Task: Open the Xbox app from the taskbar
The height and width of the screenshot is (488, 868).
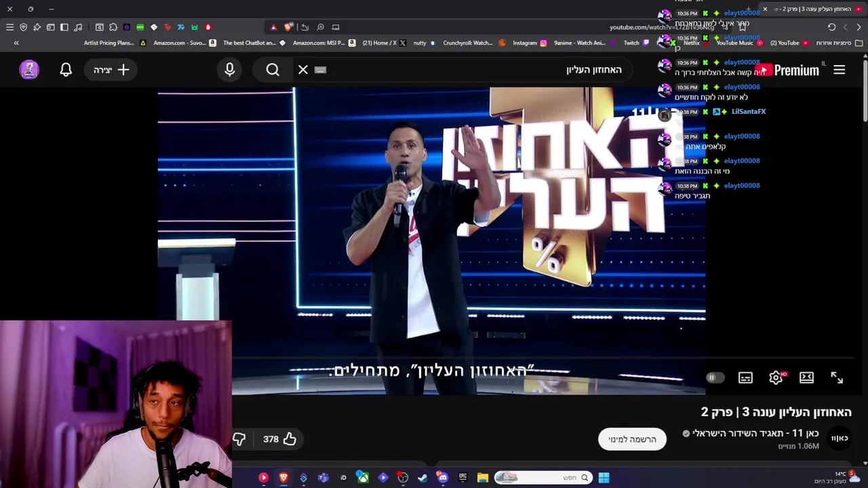Action: tap(363, 478)
